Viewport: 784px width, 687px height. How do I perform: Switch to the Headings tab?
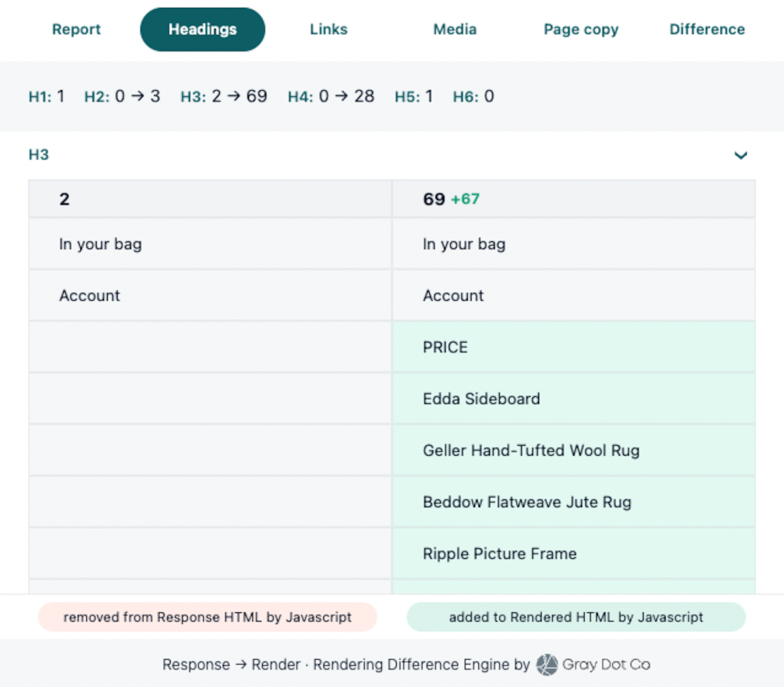click(202, 29)
